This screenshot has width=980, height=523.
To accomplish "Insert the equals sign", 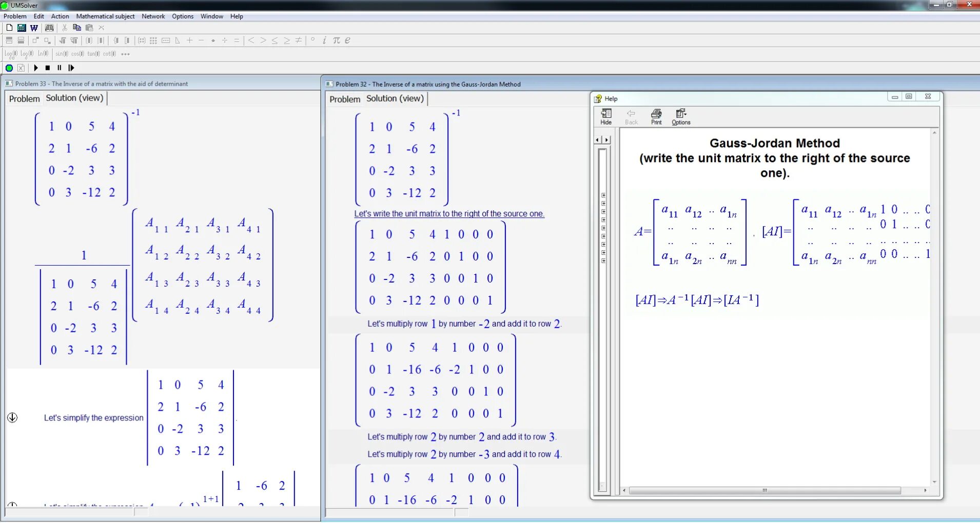I will click(237, 41).
